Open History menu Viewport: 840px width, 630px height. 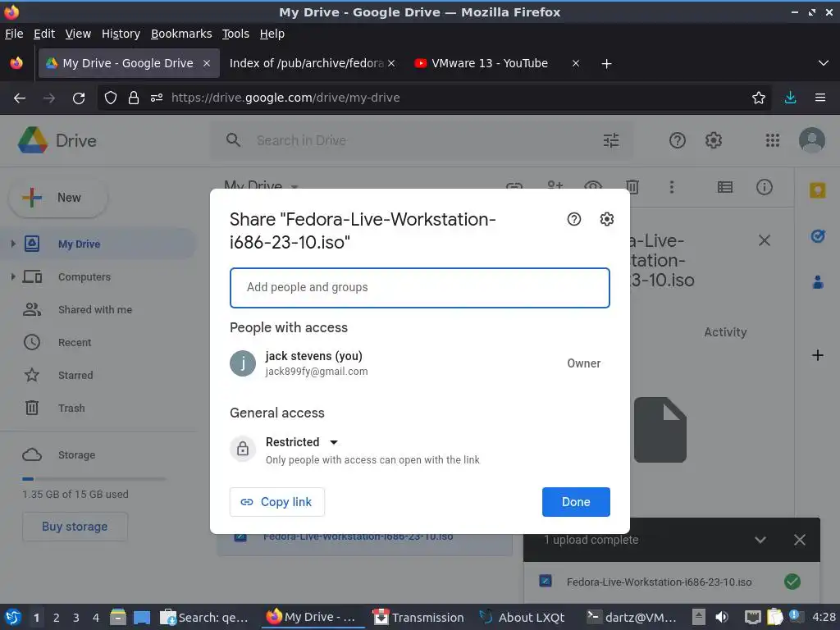pyautogui.click(x=121, y=34)
